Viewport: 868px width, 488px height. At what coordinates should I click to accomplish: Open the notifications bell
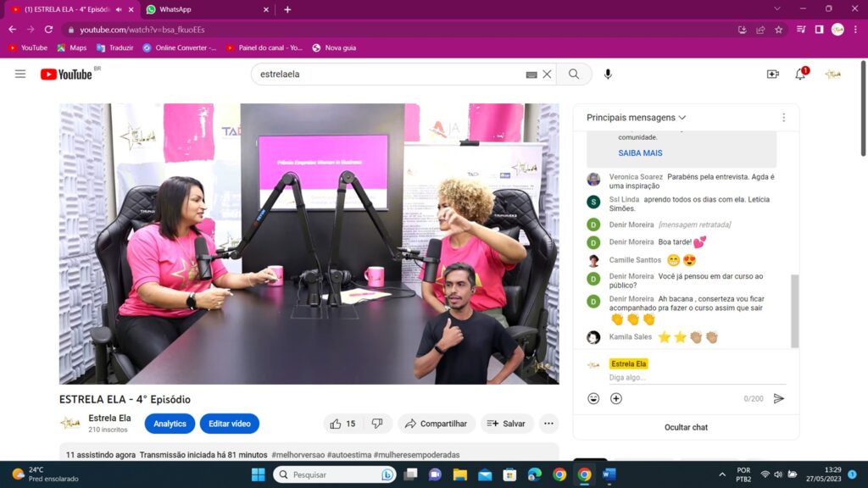point(800,75)
